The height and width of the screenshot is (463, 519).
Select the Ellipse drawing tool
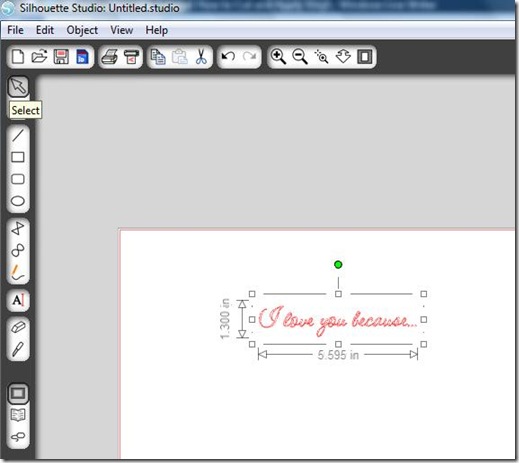point(18,201)
